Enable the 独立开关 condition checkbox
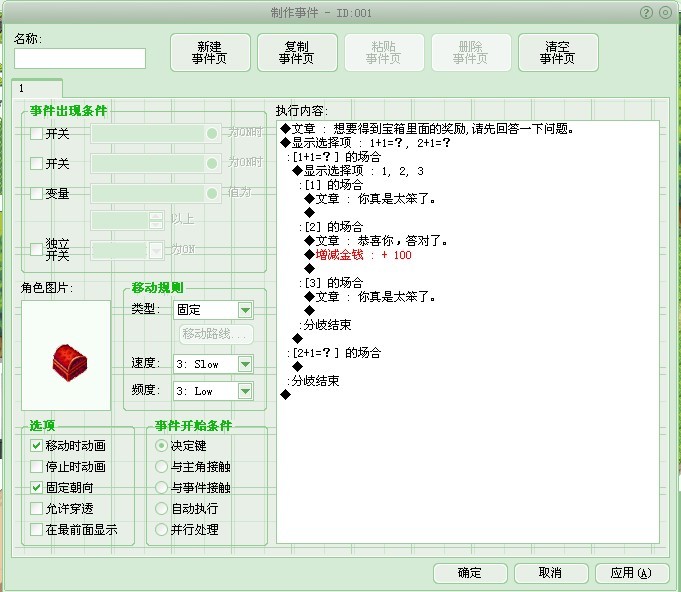 [x=36, y=249]
